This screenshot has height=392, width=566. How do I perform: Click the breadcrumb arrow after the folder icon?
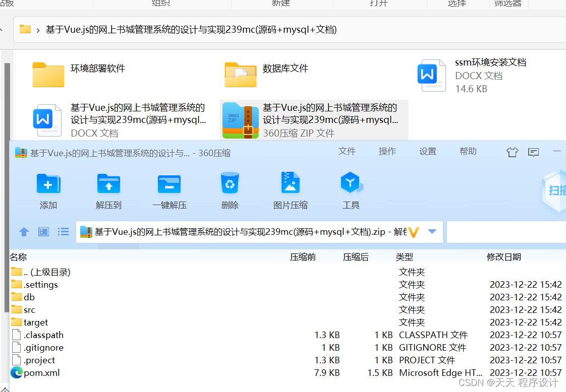tap(39, 30)
